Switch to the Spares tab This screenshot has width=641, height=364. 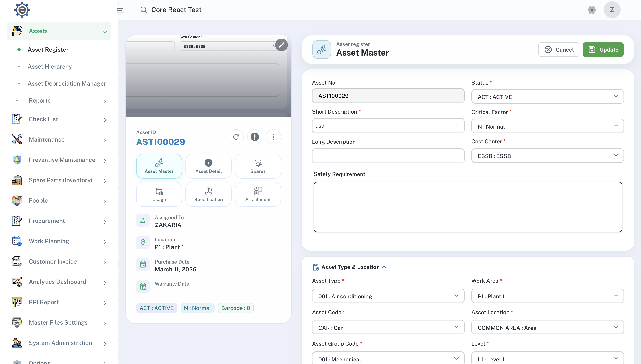click(258, 166)
